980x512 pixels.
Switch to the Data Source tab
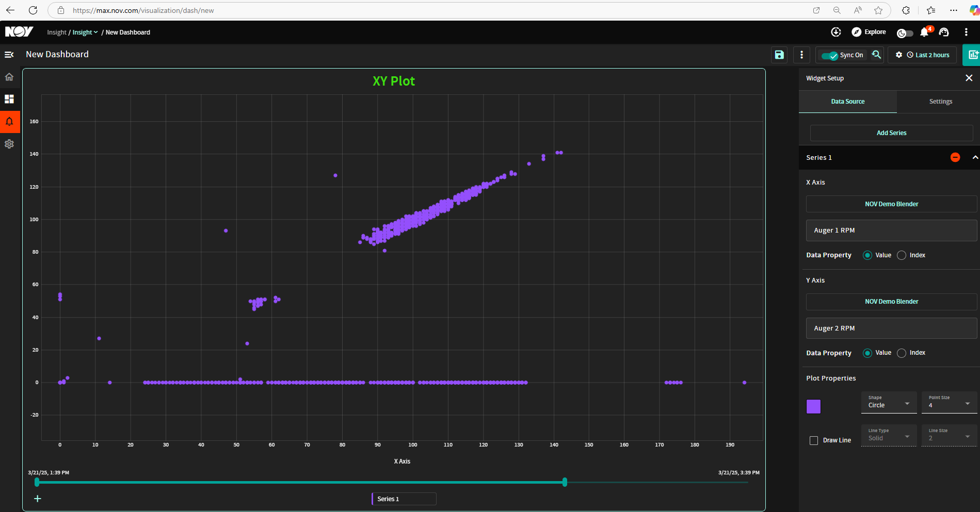tap(848, 102)
